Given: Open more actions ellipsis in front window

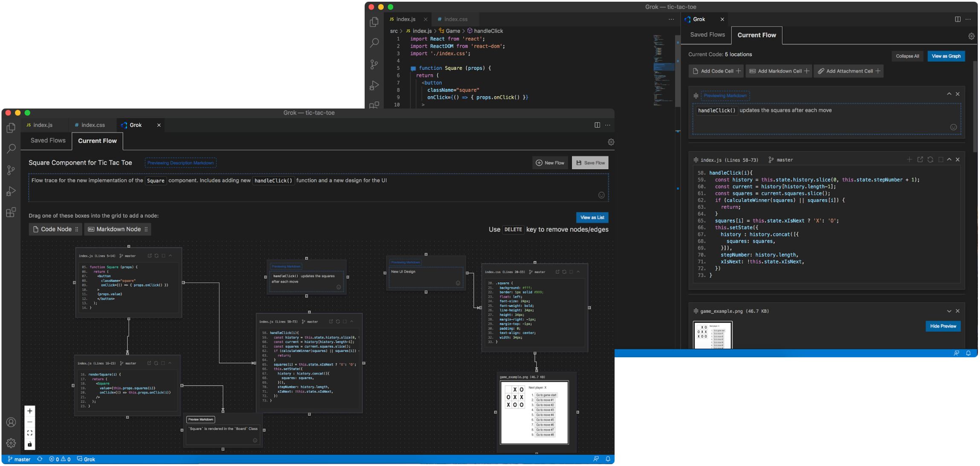Looking at the screenshot, I should [608, 125].
